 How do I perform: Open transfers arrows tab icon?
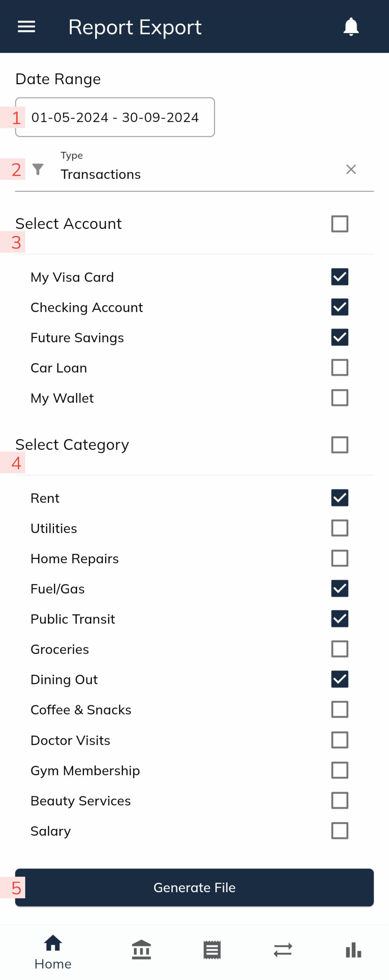[282, 949]
